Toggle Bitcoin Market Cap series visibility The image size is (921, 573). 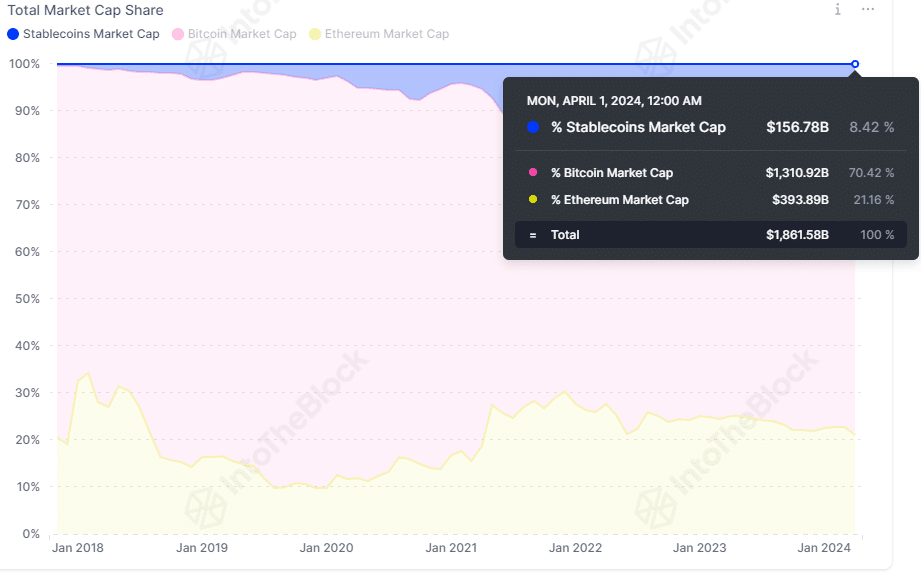tap(234, 34)
